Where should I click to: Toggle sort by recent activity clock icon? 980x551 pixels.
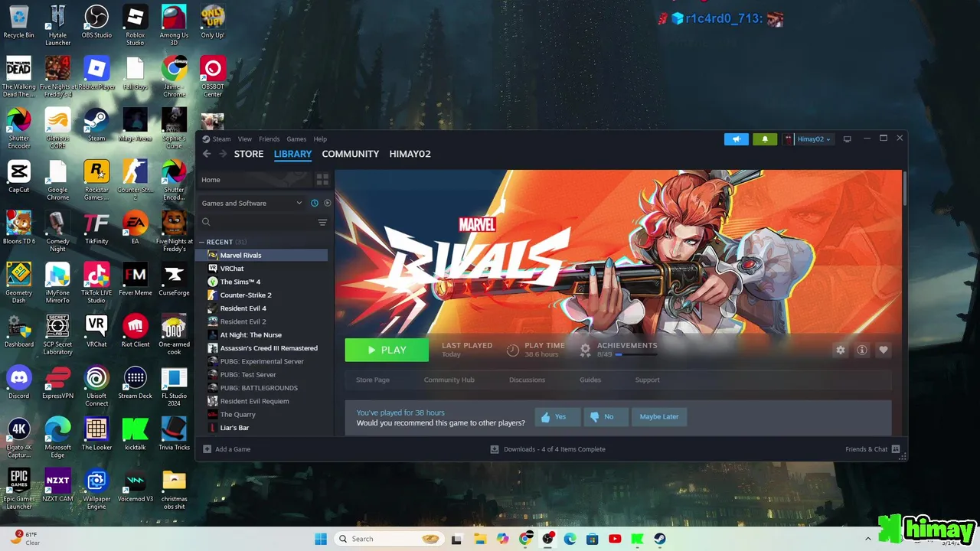(314, 203)
